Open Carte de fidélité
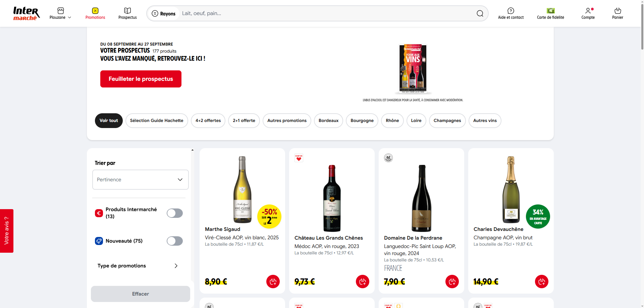 [x=550, y=13]
